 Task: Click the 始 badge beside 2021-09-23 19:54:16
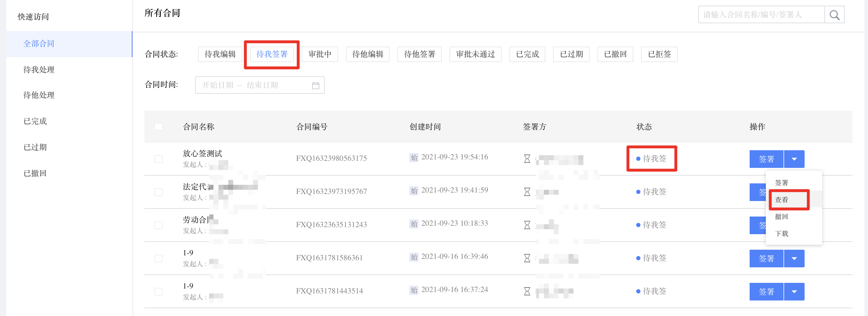[414, 157]
